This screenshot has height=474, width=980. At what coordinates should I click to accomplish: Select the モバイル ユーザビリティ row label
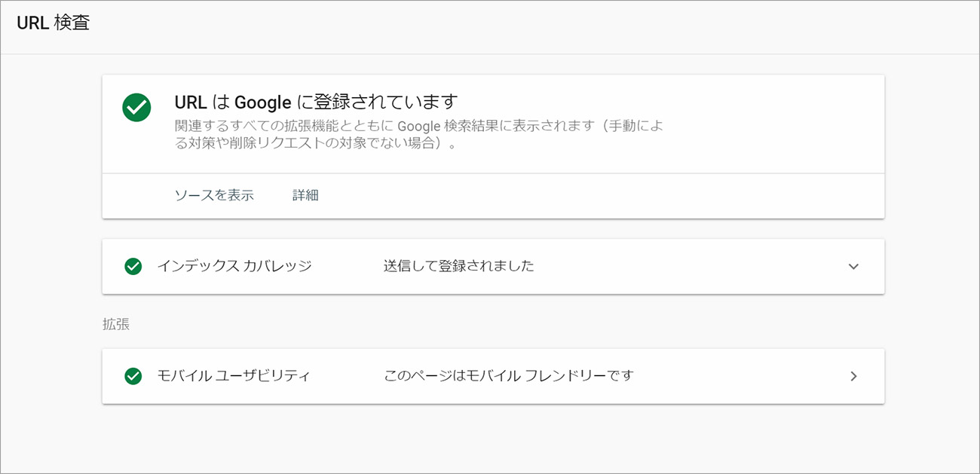point(233,376)
